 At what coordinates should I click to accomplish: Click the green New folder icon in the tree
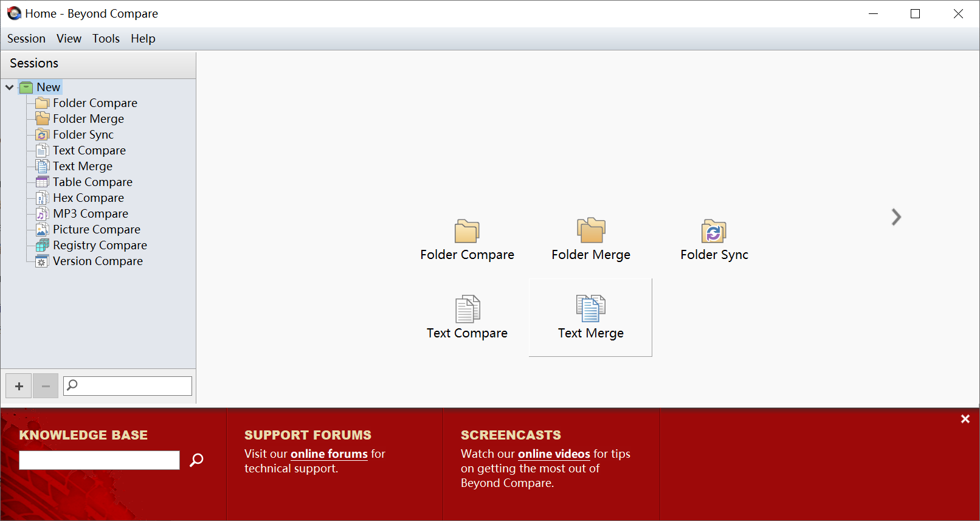pyautogui.click(x=26, y=87)
